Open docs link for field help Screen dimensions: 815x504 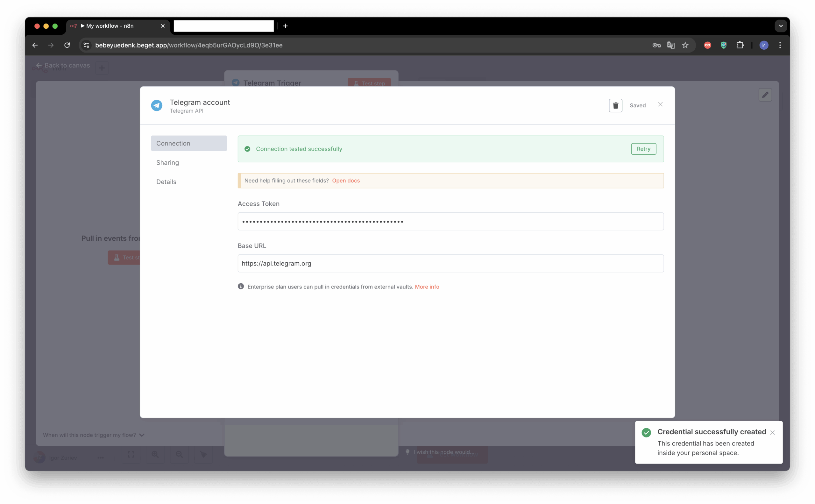coord(346,181)
